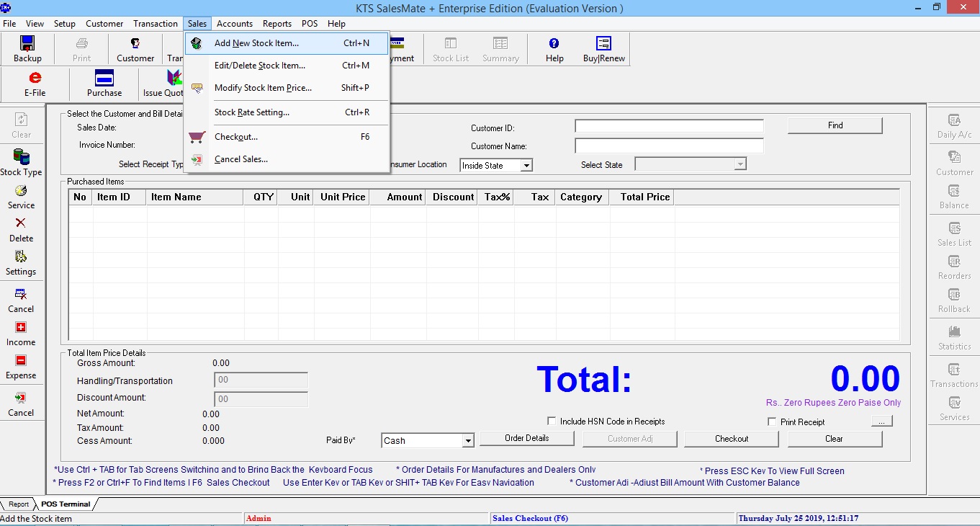This screenshot has height=526, width=980.
Task: Click the Sales List right sidebar icon
Action: click(955, 228)
